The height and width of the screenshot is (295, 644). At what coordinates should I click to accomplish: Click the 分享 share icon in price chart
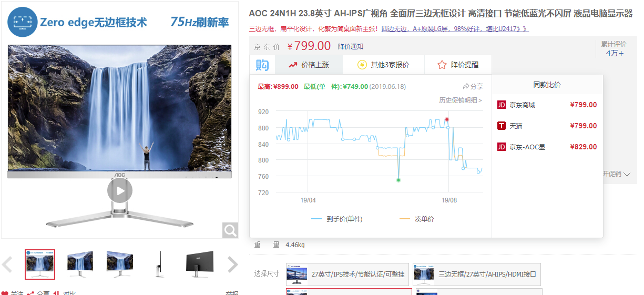coord(473,86)
